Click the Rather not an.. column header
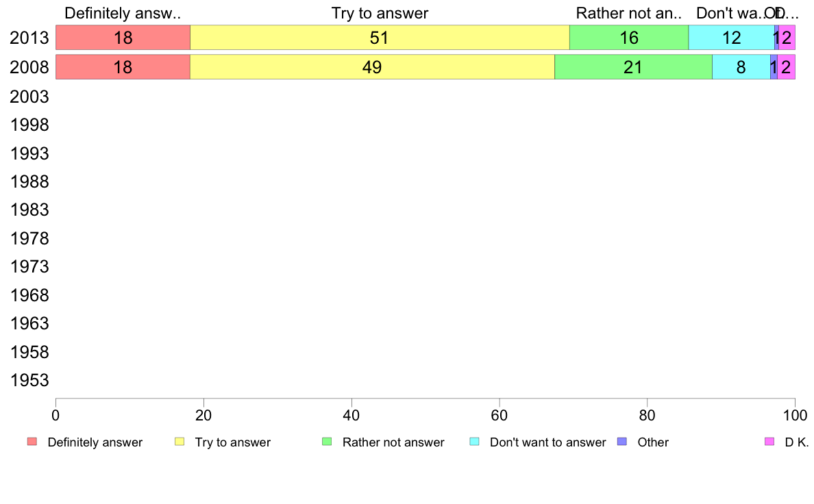The width and height of the screenshot is (814, 504). coord(629,13)
